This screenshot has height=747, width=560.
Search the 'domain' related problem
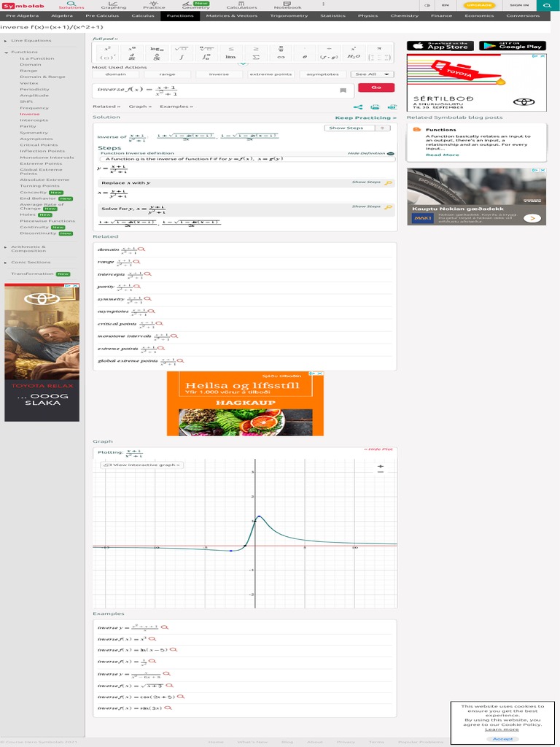(141, 249)
